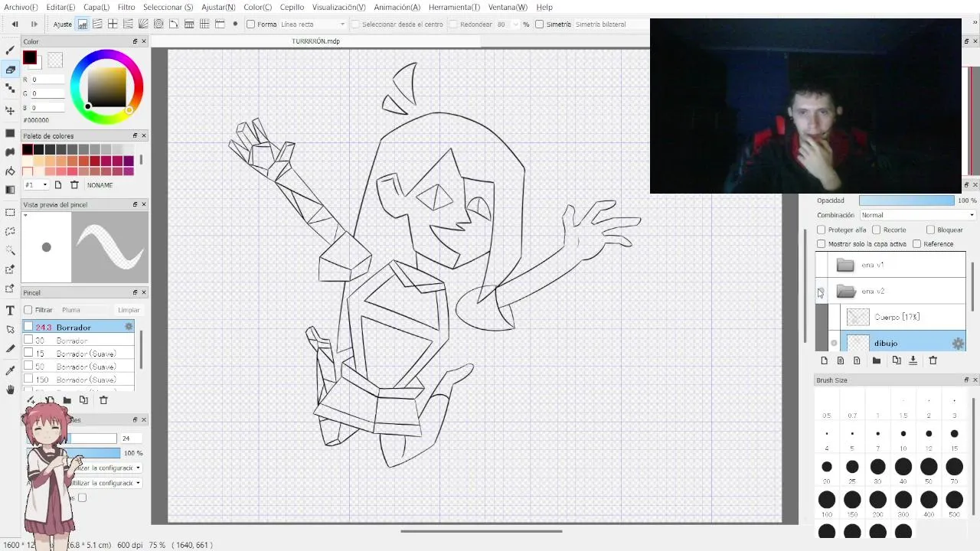Select the Text tool
This screenshot has height=551, width=980.
[x=10, y=311]
